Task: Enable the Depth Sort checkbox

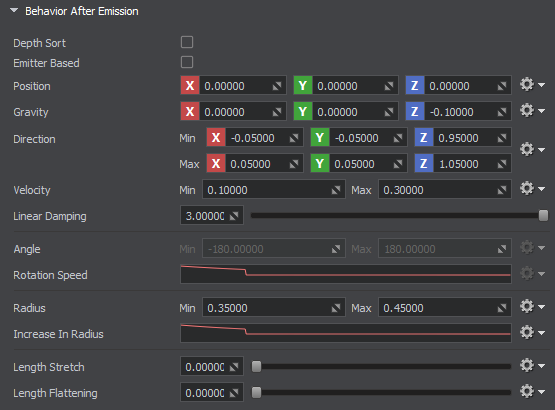Action: coord(187,42)
